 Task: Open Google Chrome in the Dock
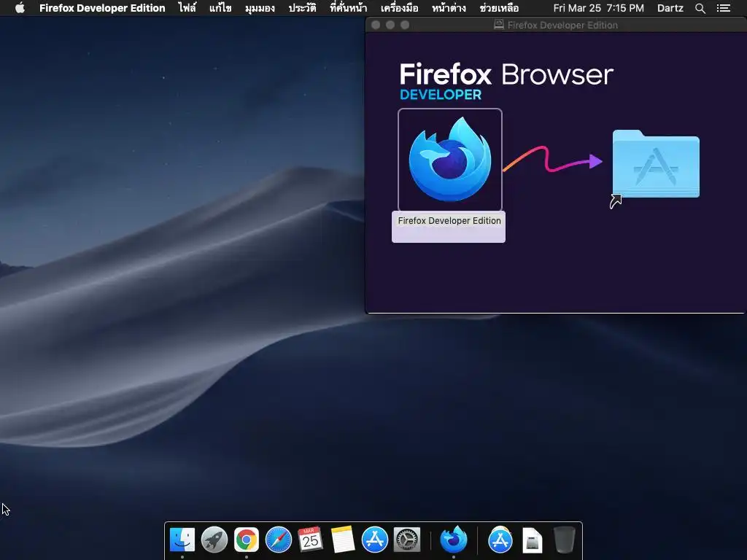pos(247,540)
